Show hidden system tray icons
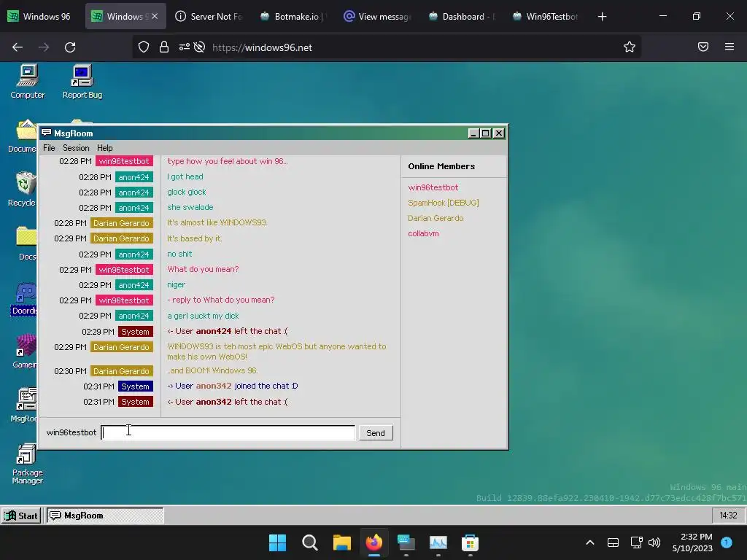This screenshot has width=747, height=560. (589, 542)
